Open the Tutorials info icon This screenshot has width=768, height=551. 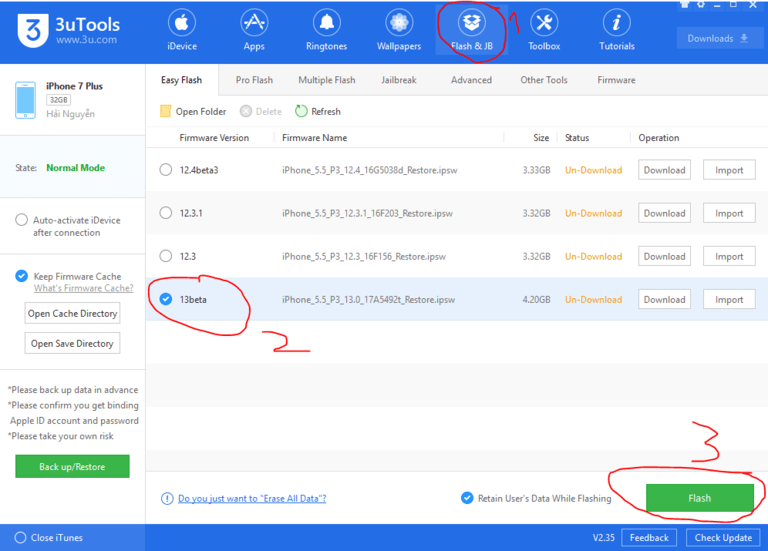[617, 24]
